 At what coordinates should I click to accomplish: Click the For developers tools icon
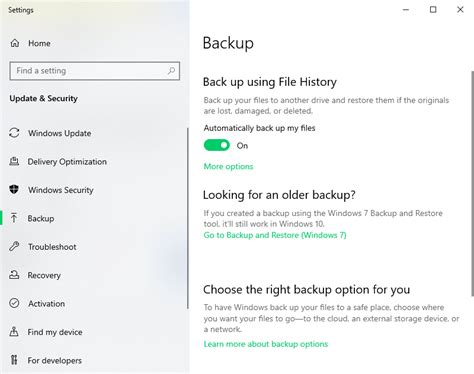coord(14,360)
